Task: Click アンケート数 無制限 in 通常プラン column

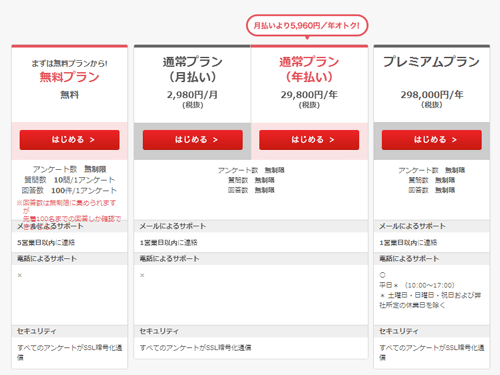Action: 251,170
